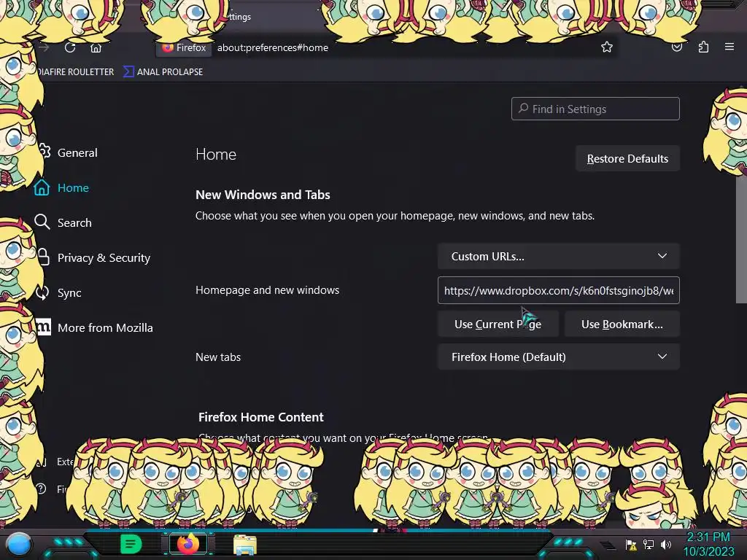Viewport: 747px width, 560px height.
Task: Click the Firefox taskbar icon
Action: click(x=188, y=544)
